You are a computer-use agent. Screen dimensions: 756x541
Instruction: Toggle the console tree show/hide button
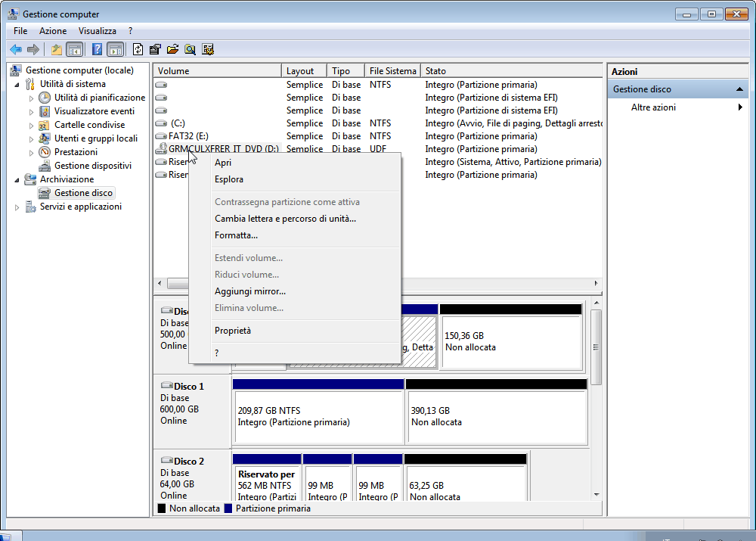click(74, 50)
